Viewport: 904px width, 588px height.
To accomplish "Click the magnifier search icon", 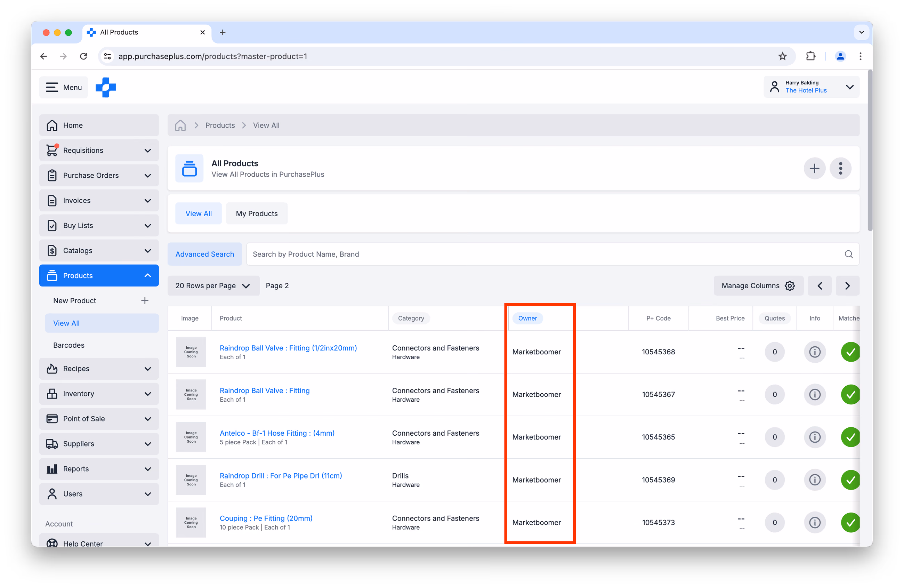I will (849, 254).
